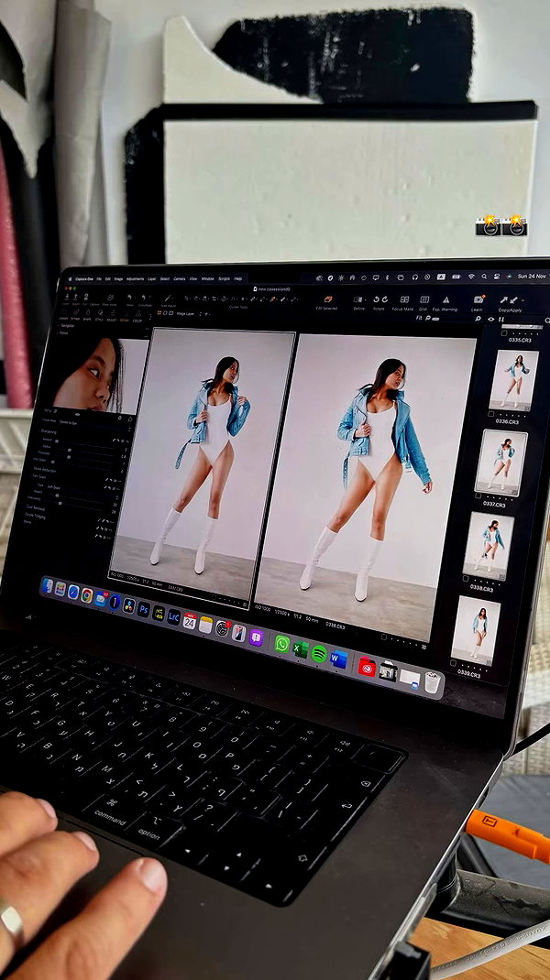This screenshot has width=550, height=980.
Task: Open Safari in the Dock
Action: click(73, 592)
